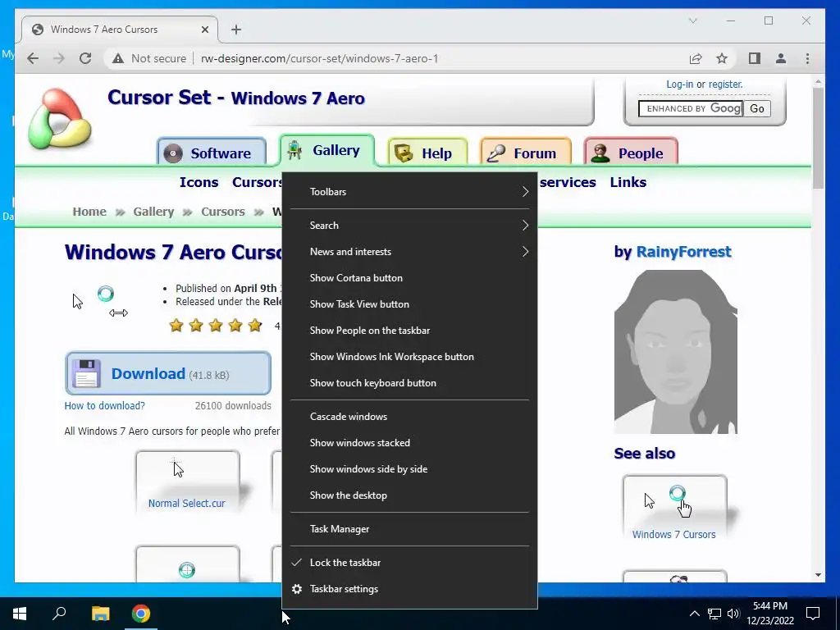
Task: Share this page via share icon
Action: pyautogui.click(x=696, y=58)
